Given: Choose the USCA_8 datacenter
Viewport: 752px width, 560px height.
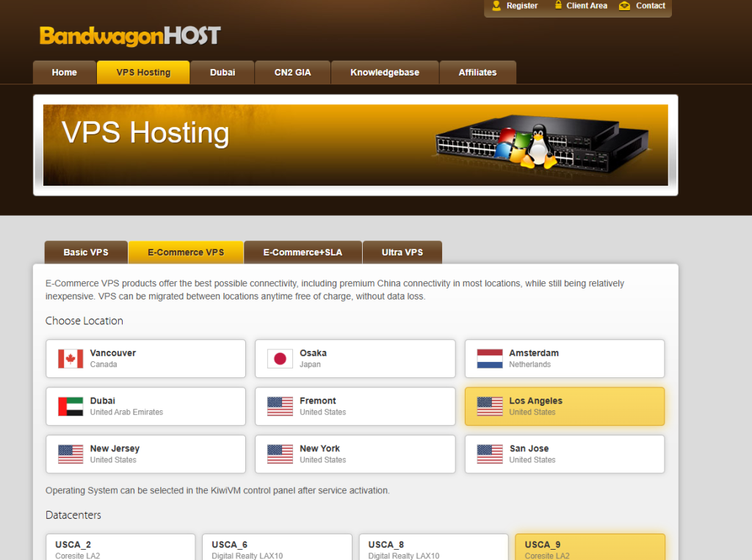Looking at the screenshot, I should pos(433,548).
